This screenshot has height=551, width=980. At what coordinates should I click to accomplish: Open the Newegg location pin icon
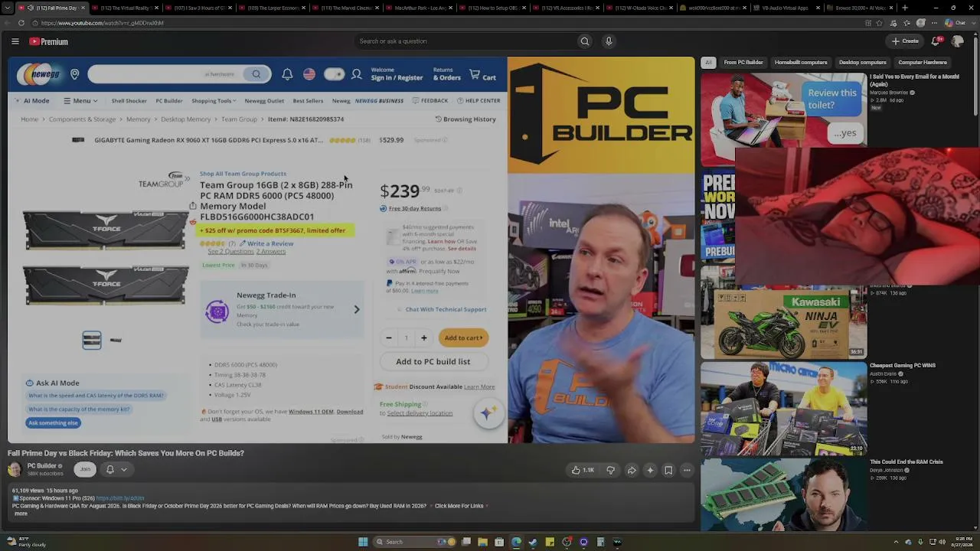75,74
